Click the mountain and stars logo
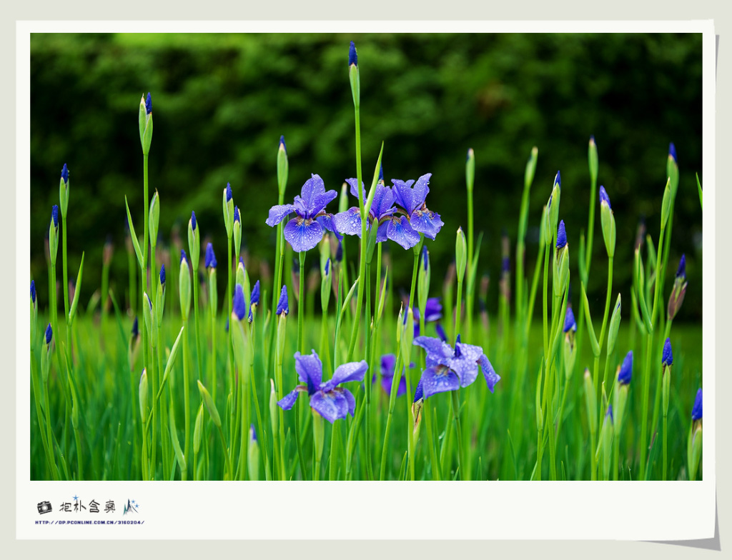This screenshot has width=732, height=560. click(130, 507)
